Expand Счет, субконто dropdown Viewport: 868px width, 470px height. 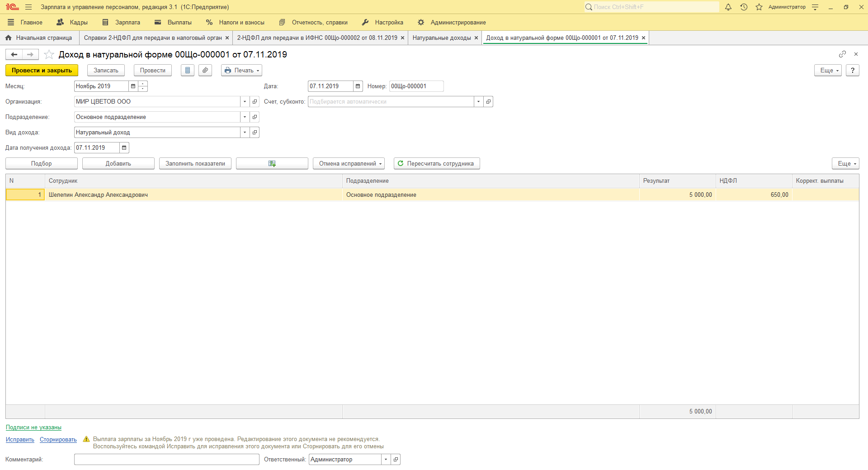[x=478, y=101]
